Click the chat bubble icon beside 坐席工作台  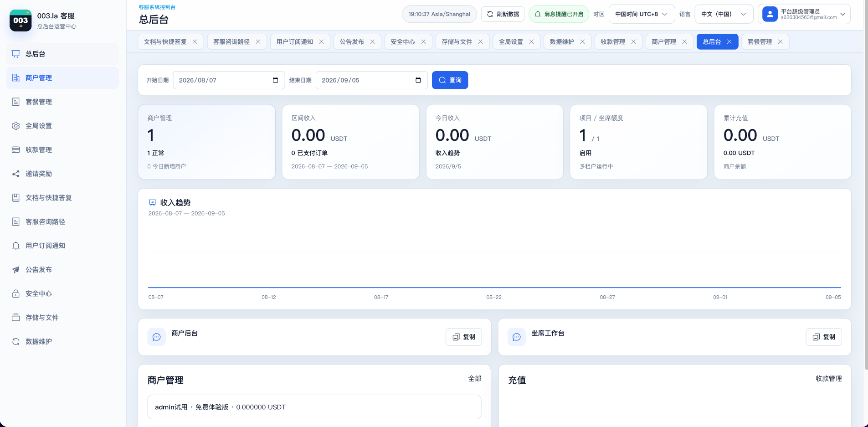tap(517, 337)
